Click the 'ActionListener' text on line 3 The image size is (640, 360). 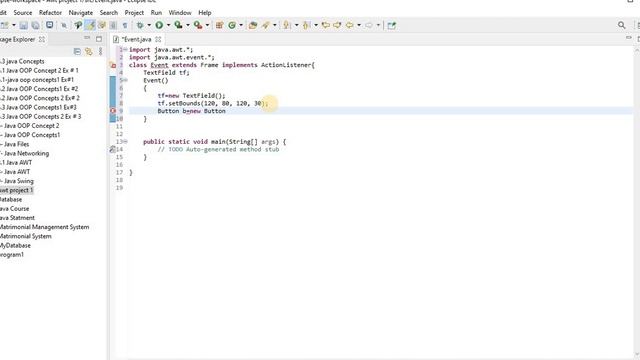(x=286, y=65)
